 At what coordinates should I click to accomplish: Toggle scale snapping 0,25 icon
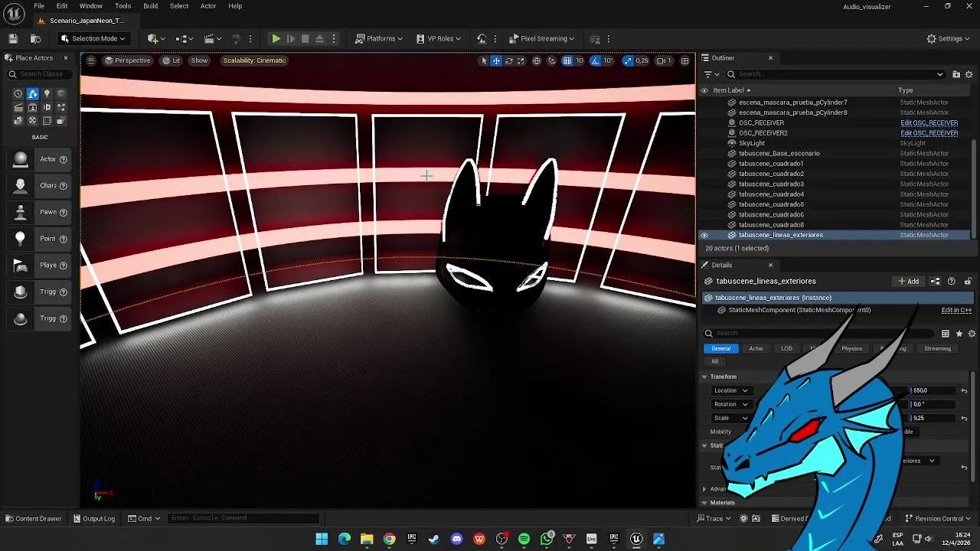(628, 60)
